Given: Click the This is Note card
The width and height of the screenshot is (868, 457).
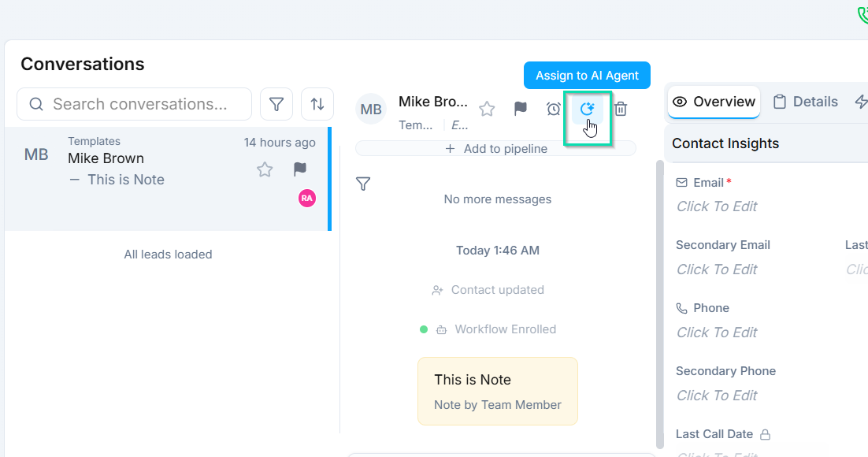Looking at the screenshot, I should [497, 391].
